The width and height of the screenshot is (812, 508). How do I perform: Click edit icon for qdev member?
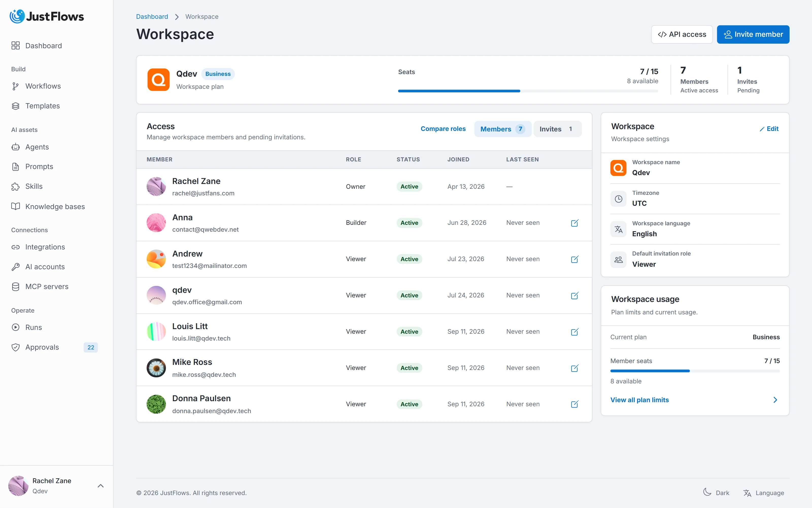click(574, 296)
